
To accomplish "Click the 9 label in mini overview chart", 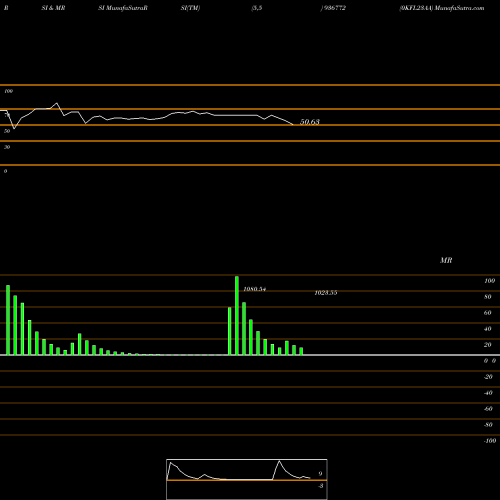I will coord(320,474).
